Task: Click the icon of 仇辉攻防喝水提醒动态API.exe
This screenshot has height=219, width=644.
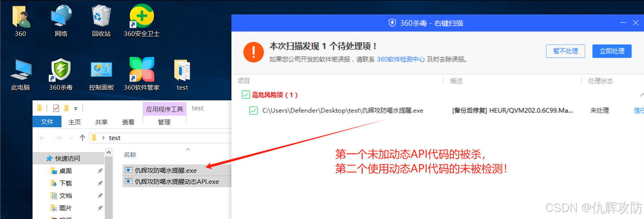Action: 129,181
